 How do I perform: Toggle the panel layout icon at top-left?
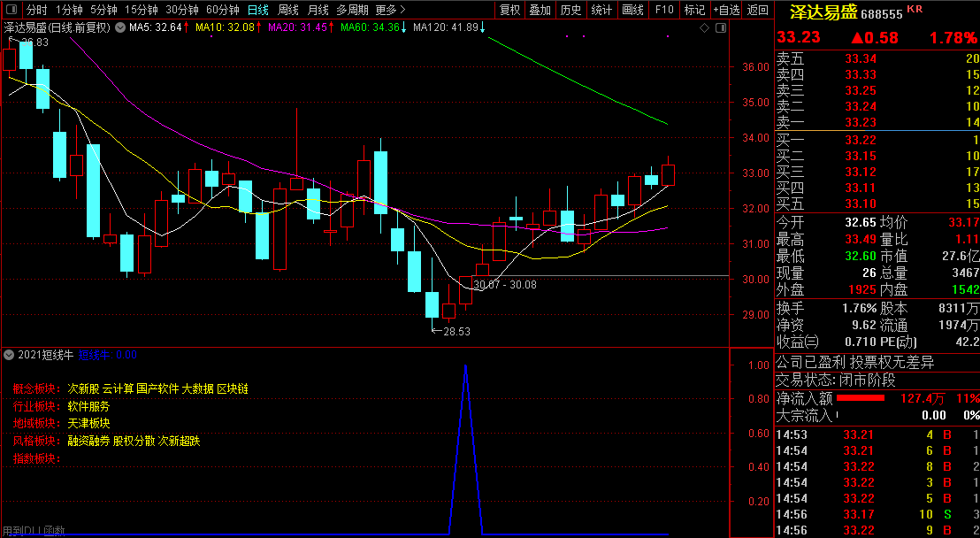click(x=11, y=10)
